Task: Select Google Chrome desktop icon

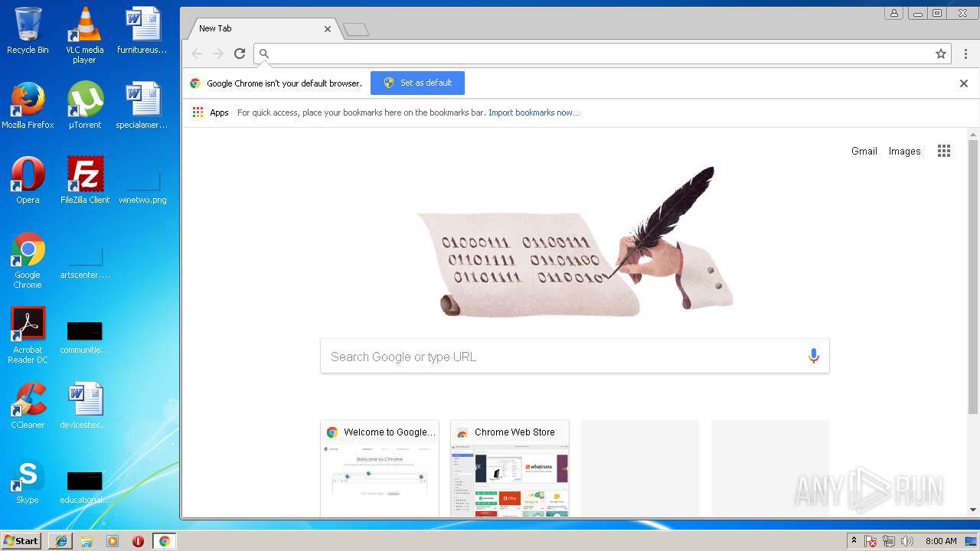Action: point(28,260)
